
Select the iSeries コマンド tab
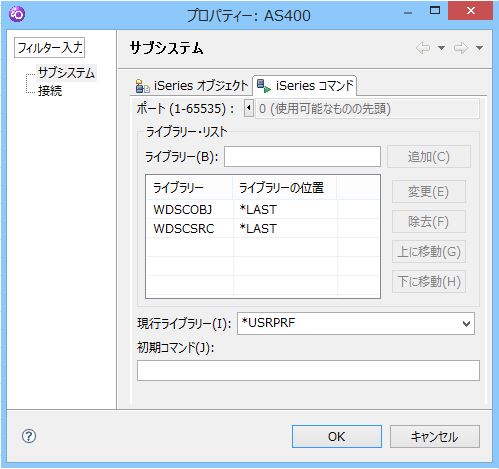(x=305, y=86)
